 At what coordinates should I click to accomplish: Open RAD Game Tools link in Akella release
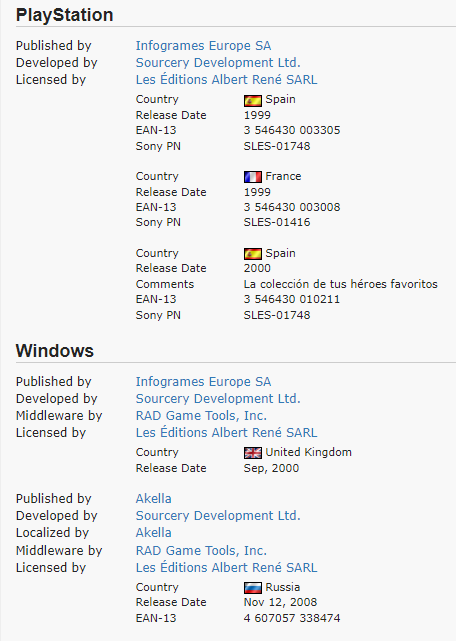tap(201, 551)
